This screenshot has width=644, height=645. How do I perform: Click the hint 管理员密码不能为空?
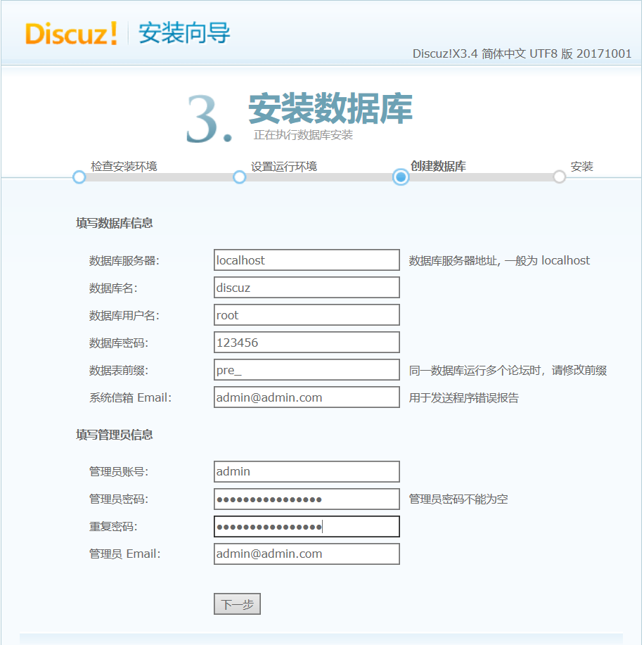point(458,499)
